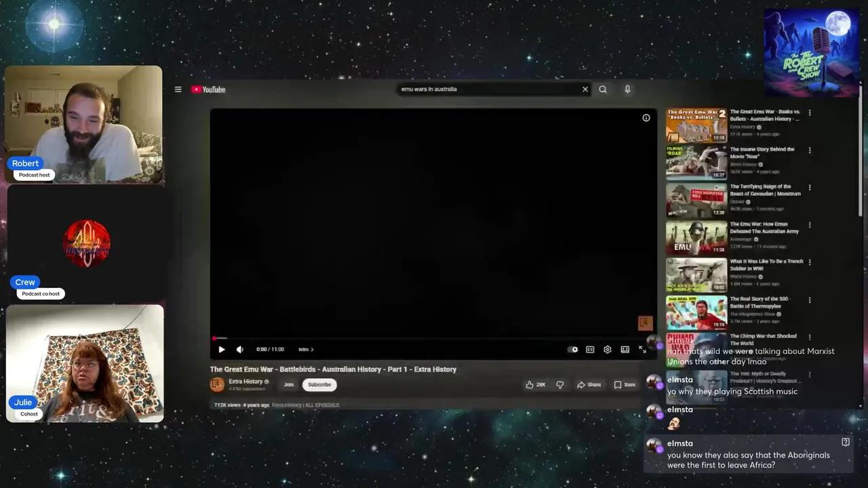Click the Robert and Crew Show logo
The height and width of the screenshot is (488, 868).
pyautogui.click(x=811, y=52)
